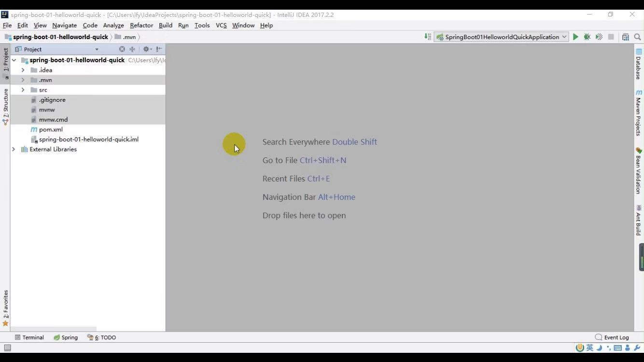Click the scroll-from-source target icon

pos(122,49)
